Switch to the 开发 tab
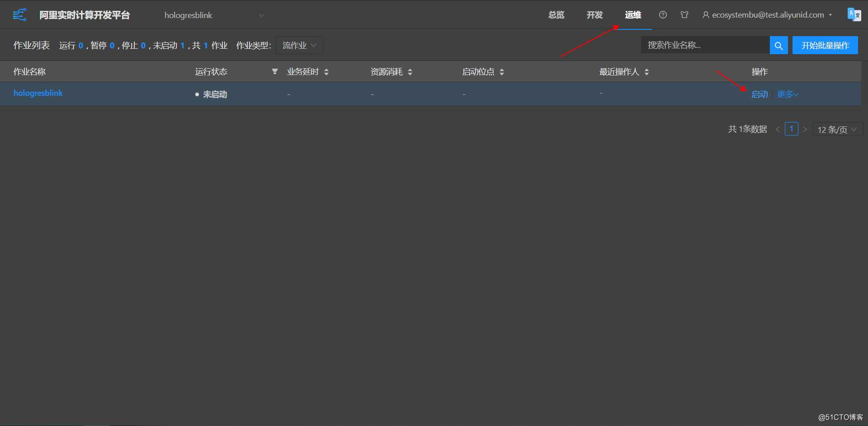868x426 pixels. [594, 15]
